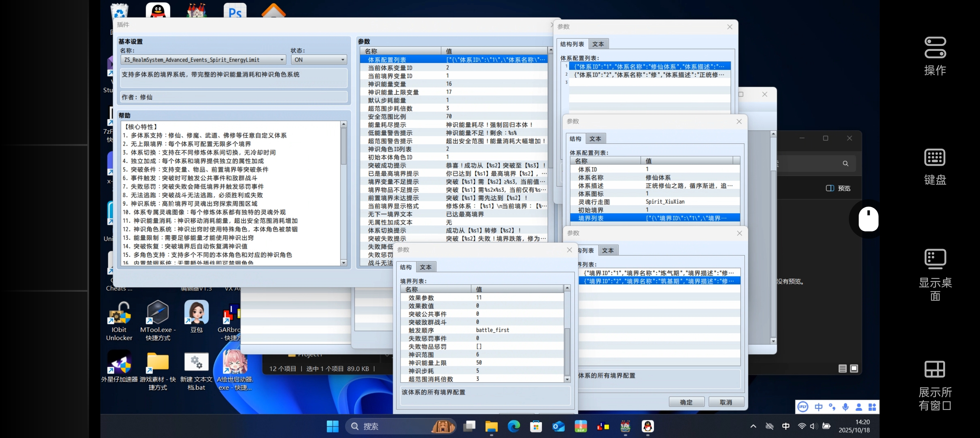Select the 体系描述 row
Screen dimensions: 980x438
pyautogui.click(x=654, y=185)
